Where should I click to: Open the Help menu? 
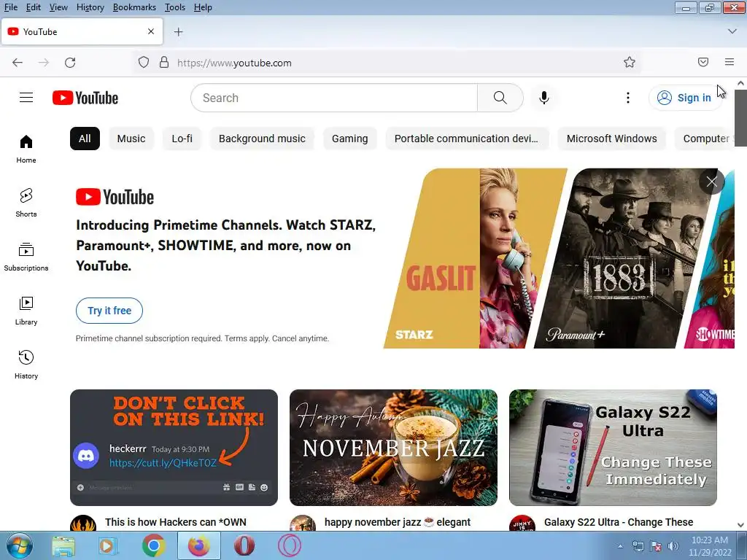[203, 7]
